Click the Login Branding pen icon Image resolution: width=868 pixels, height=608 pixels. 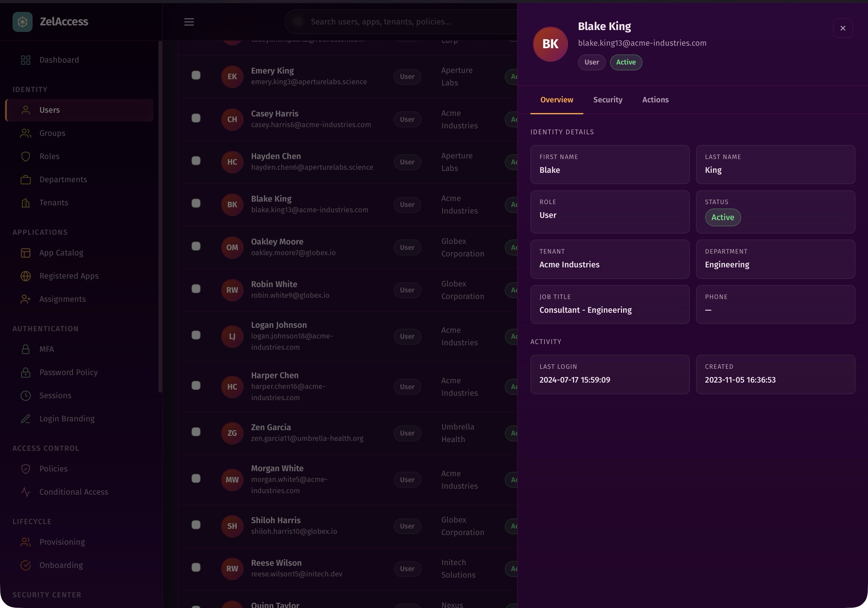click(x=25, y=419)
